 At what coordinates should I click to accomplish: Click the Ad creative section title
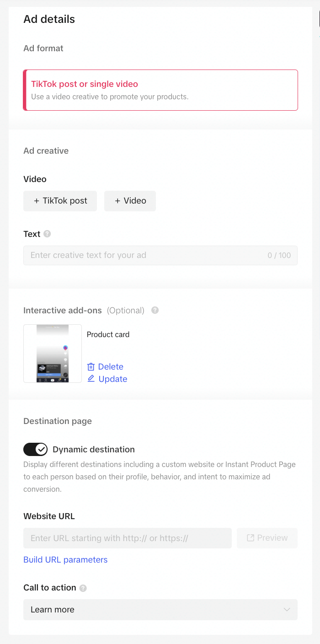pos(46,151)
